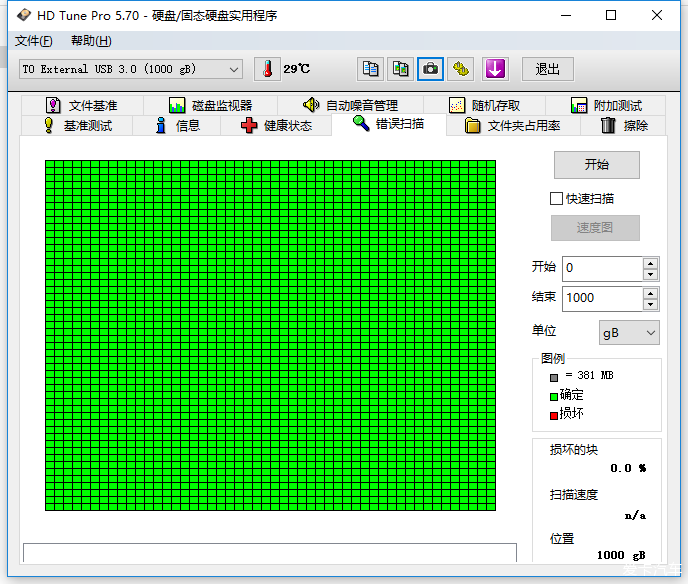
Task: Open the 健康状态 health tab
Action: click(x=277, y=125)
